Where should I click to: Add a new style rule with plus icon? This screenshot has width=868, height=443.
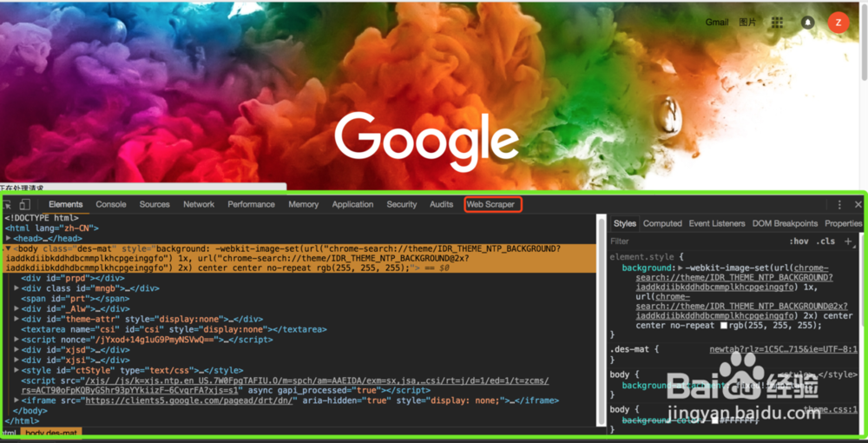pos(847,241)
